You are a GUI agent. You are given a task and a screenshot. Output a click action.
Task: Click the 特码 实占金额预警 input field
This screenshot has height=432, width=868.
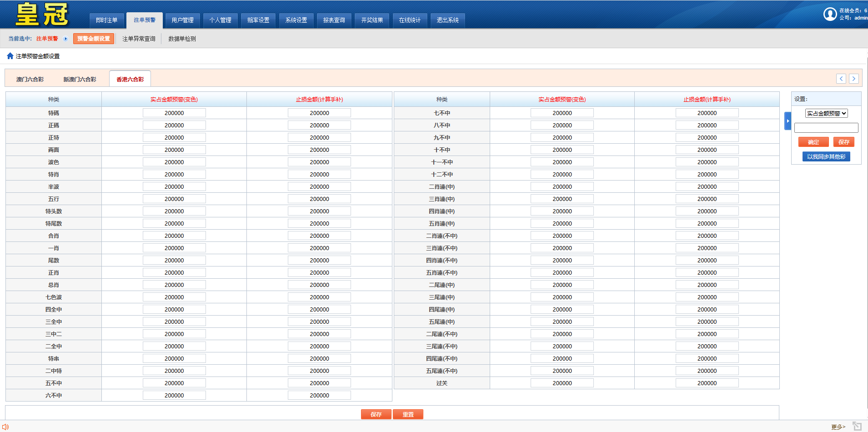pos(174,113)
